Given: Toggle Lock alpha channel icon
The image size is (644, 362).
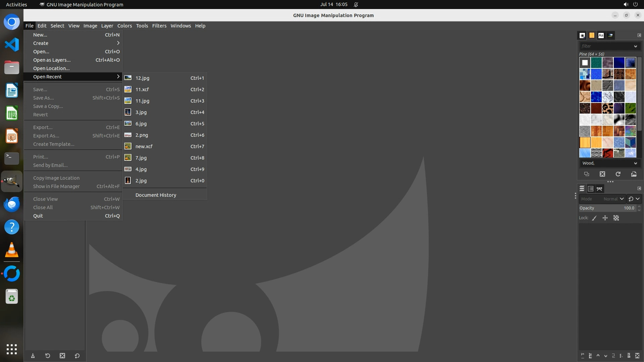Looking at the screenshot, I should point(616,218).
